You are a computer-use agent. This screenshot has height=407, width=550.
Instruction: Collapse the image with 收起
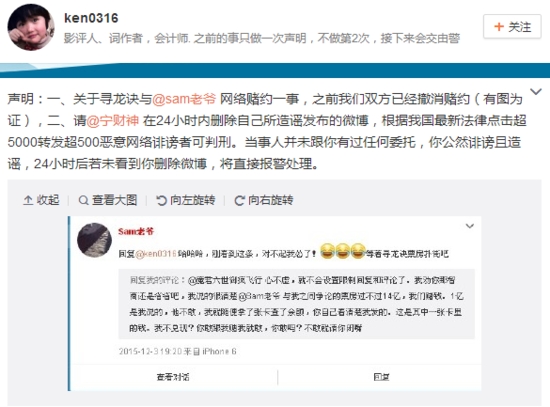41,200
